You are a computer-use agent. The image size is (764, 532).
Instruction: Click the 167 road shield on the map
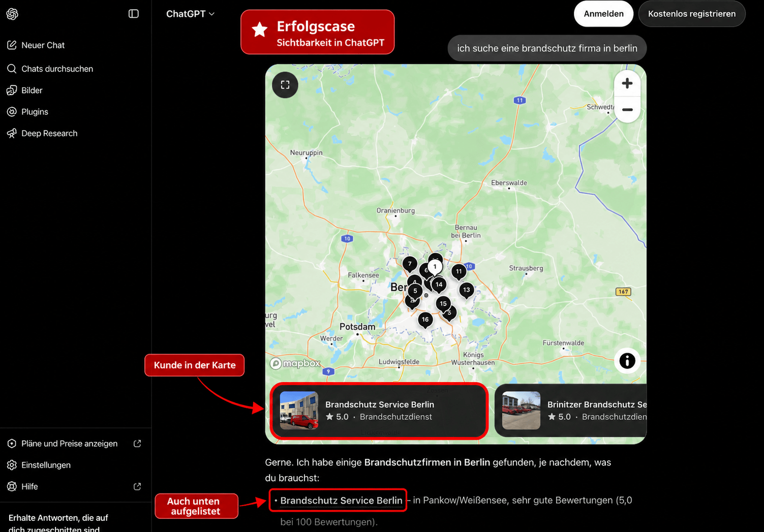[623, 292]
